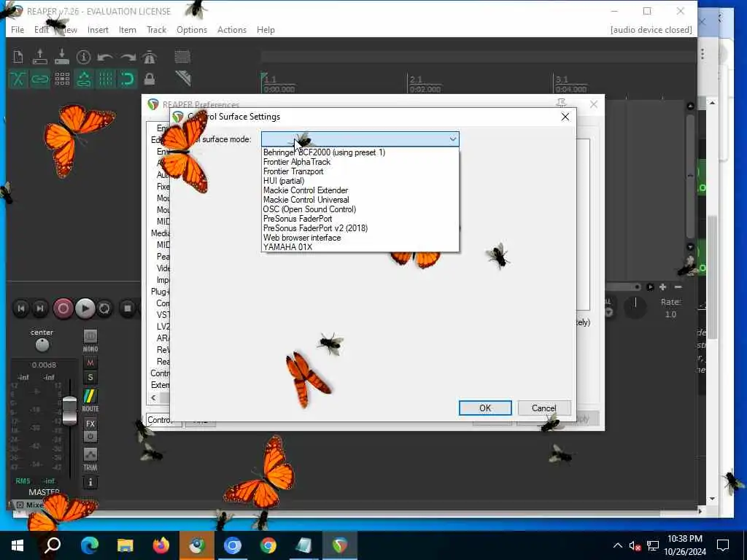Toggle the lock padlock icon
Screen dimensions: 747x560
coord(150,79)
